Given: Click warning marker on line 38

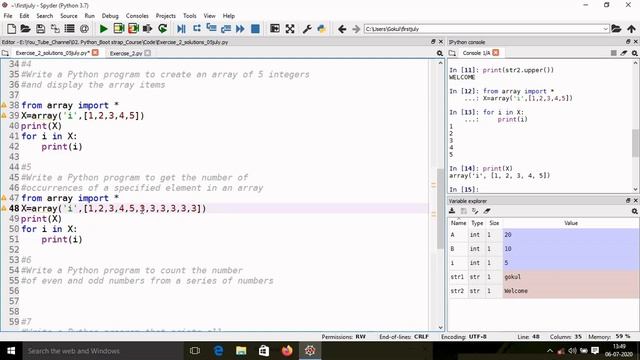Looking at the screenshot, I should coord(4,105).
